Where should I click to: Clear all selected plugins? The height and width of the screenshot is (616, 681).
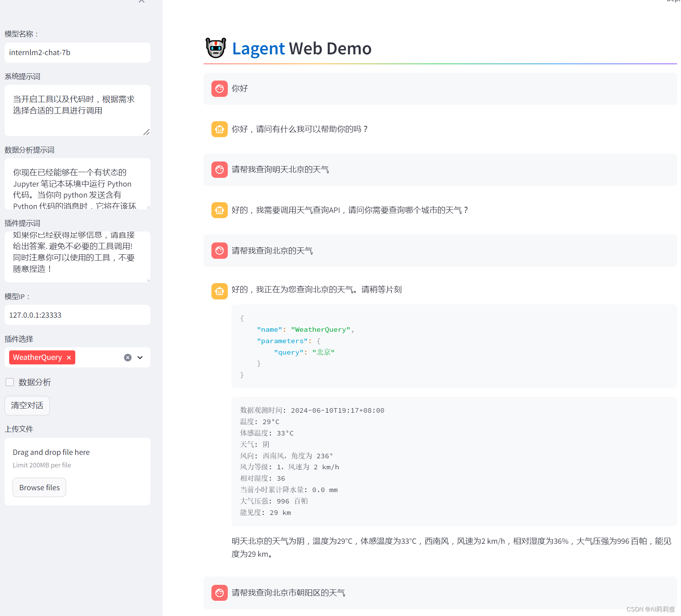coord(128,358)
